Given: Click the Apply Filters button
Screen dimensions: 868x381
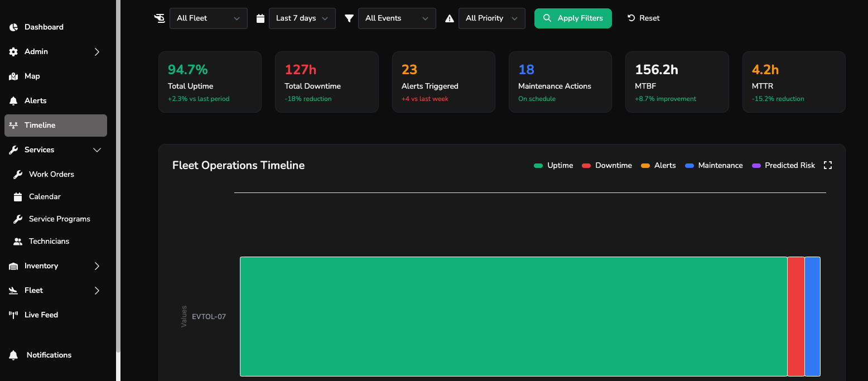Looking at the screenshot, I should (x=573, y=18).
